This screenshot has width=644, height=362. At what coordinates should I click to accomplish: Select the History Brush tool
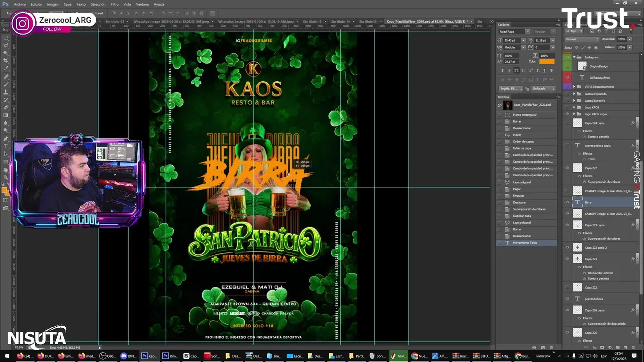coord(6,100)
